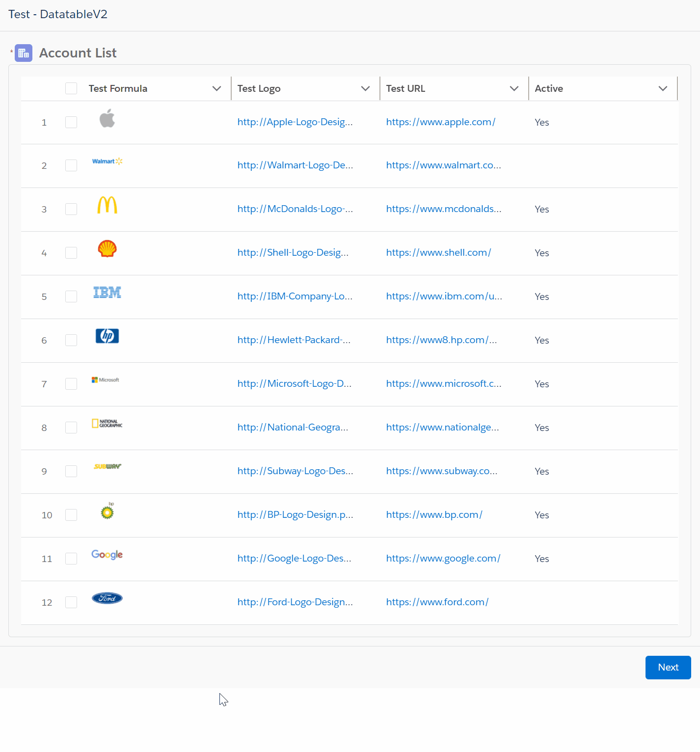Viewport: 700px width, 752px height.
Task: Click the National Geographic logo
Action: [107, 423]
